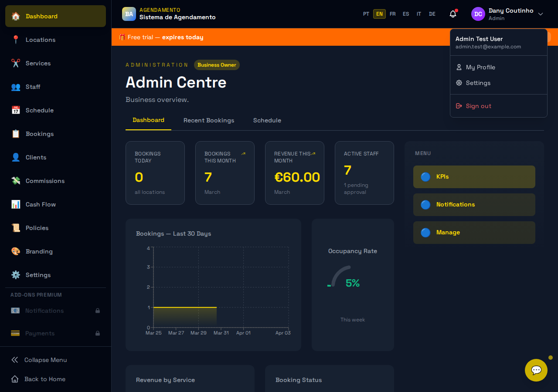The image size is (558, 392).
Task: Open the KPIs menu button
Action: coord(474,177)
